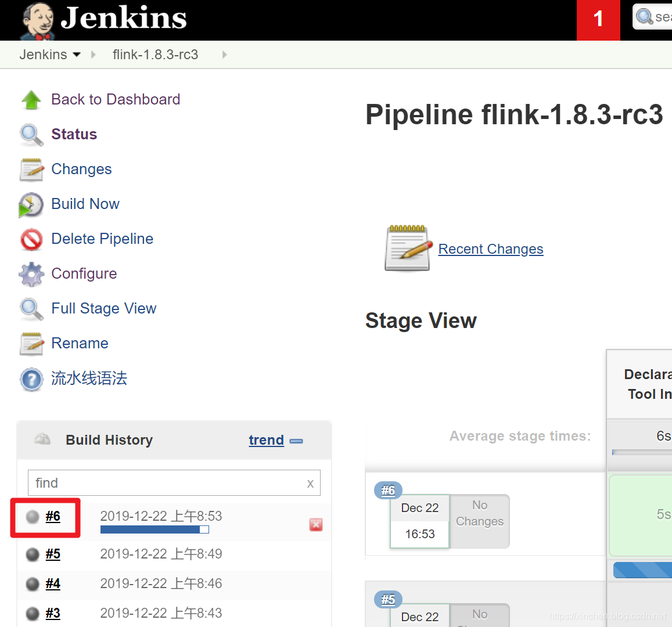Image resolution: width=672 pixels, height=627 pixels.
Task: Click the green 5s stage cell
Action: pyautogui.click(x=640, y=515)
